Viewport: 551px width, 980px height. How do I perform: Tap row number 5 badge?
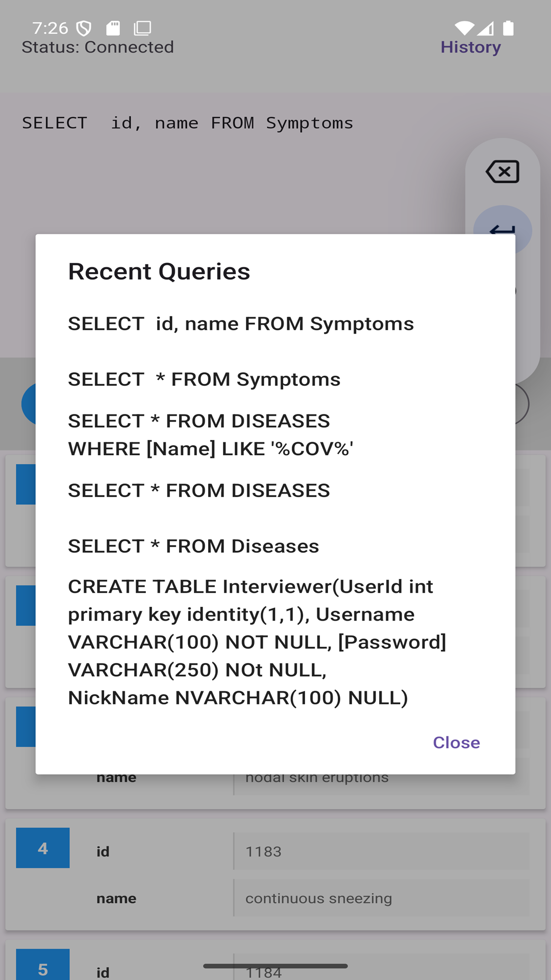(x=43, y=967)
